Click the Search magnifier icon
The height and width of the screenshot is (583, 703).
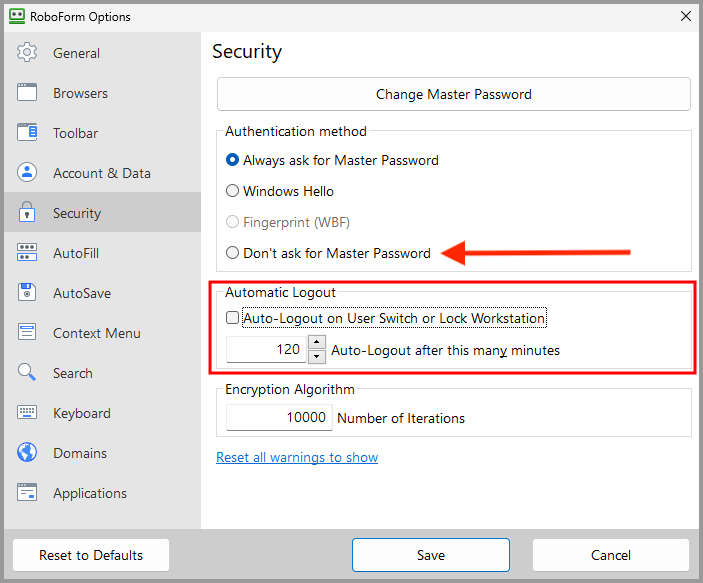pos(27,372)
